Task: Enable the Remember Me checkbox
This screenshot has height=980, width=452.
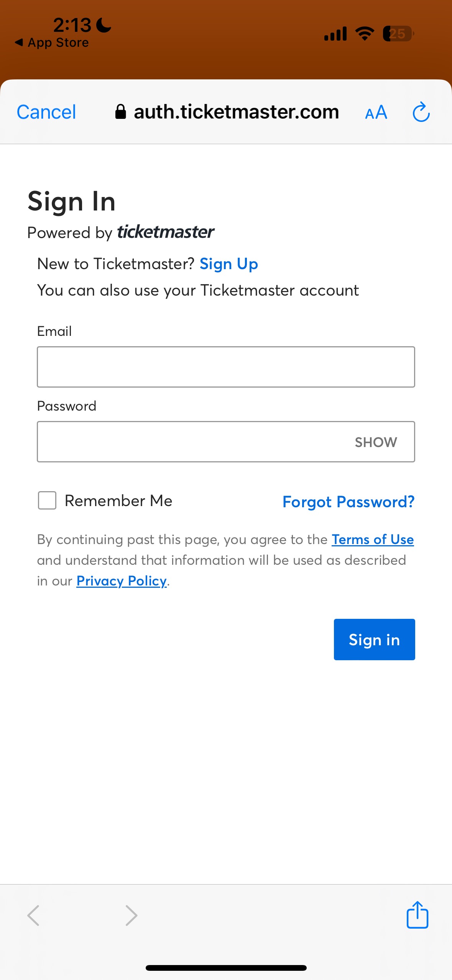Action: tap(47, 500)
